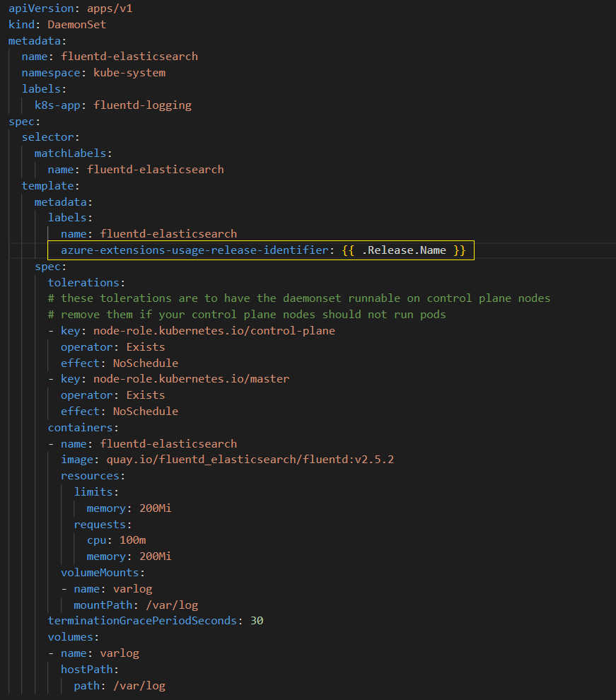Select the DaemonSet value on the kind line

coord(76,24)
